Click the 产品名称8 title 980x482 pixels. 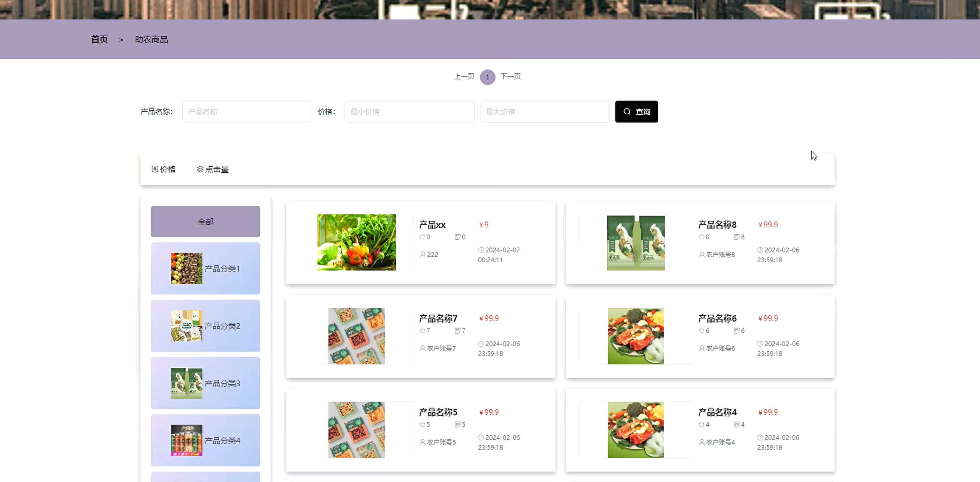(717, 225)
